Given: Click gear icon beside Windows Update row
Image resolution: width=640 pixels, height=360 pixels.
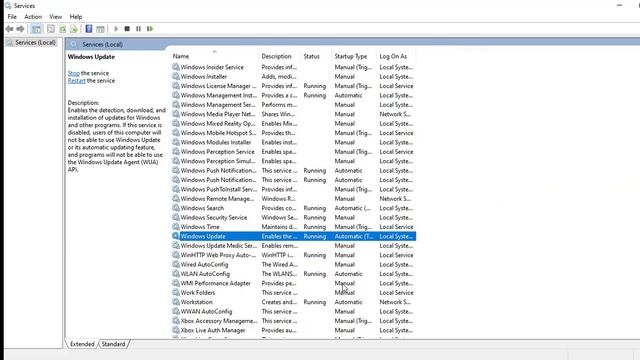Looking at the screenshot, I should [x=176, y=236].
